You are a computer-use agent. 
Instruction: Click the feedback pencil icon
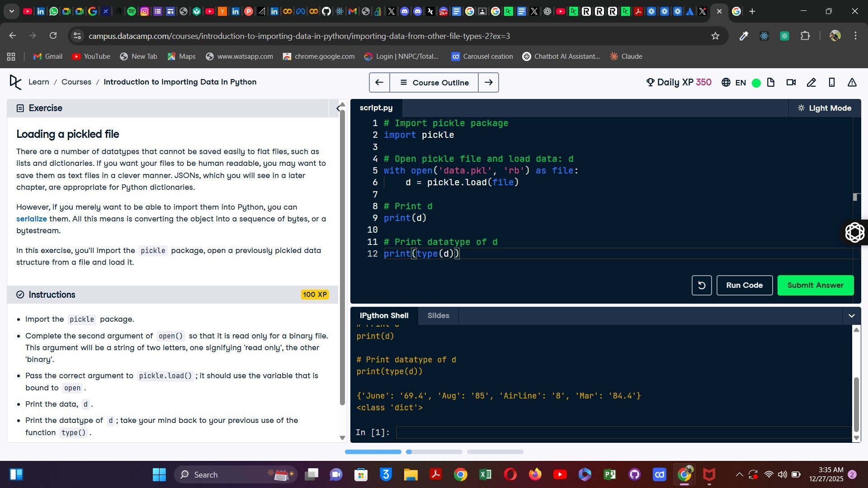tap(811, 82)
